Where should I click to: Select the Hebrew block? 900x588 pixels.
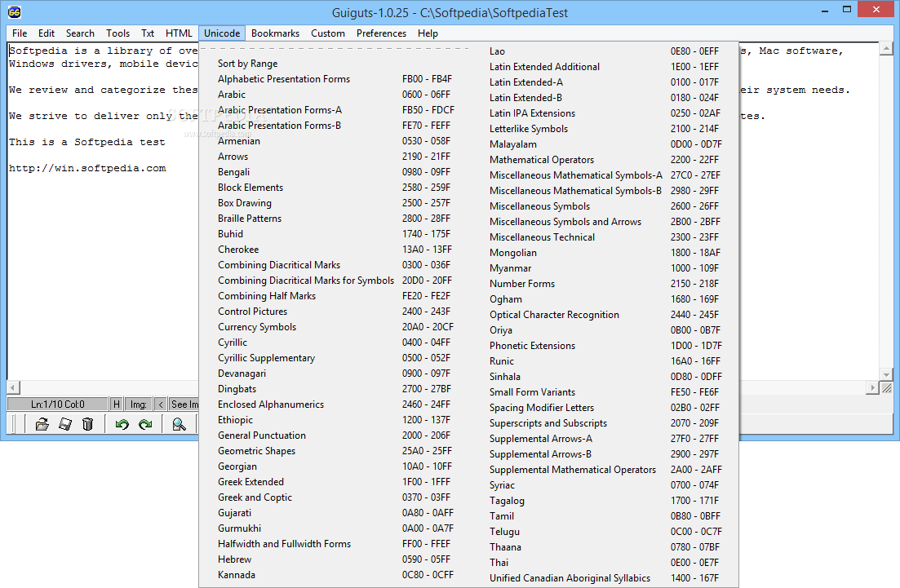pos(337,559)
